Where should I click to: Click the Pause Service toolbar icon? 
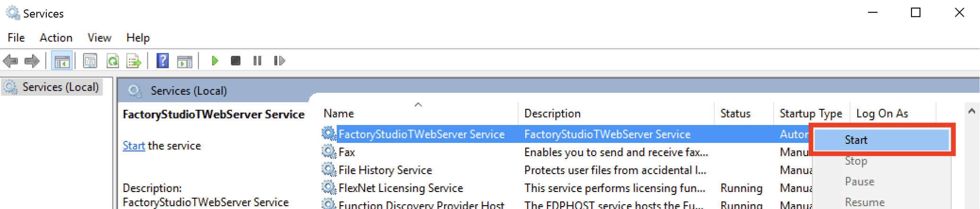coord(257,61)
